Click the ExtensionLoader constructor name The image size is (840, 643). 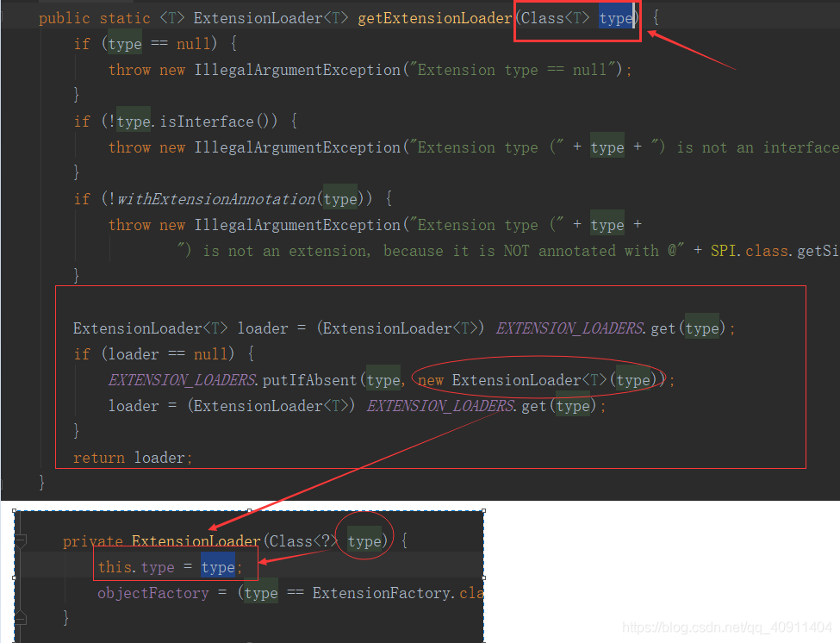pos(196,541)
